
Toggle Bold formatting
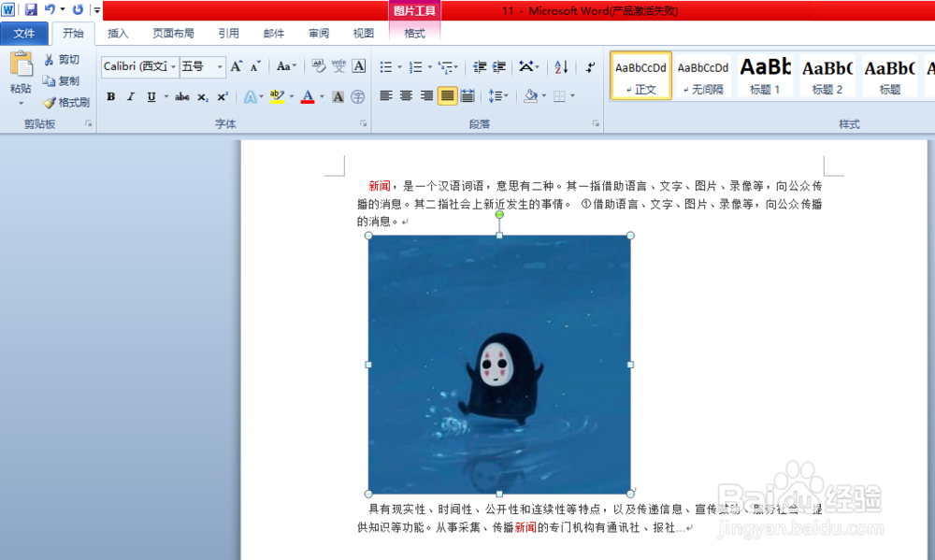click(111, 96)
